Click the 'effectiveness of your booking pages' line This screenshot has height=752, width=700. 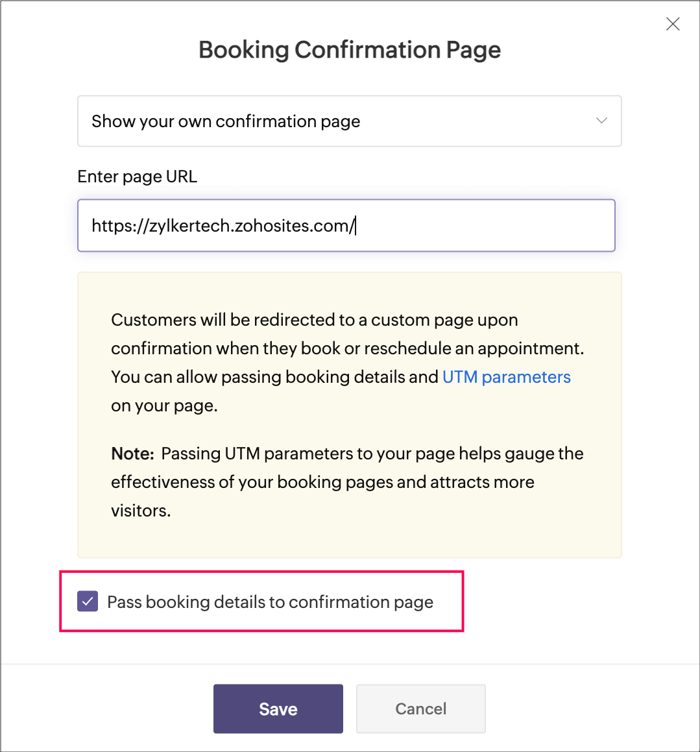322,482
